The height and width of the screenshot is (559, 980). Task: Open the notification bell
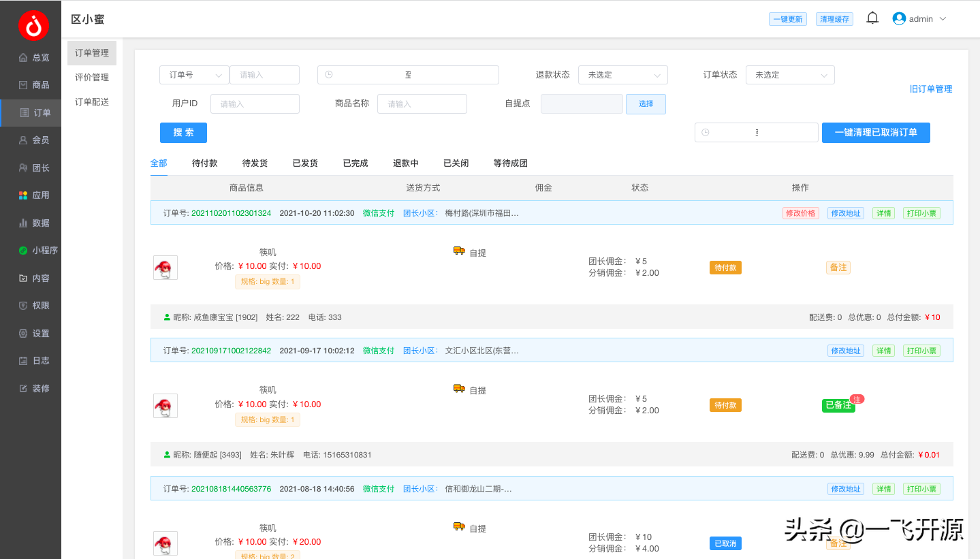pyautogui.click(x=872, y=18)
